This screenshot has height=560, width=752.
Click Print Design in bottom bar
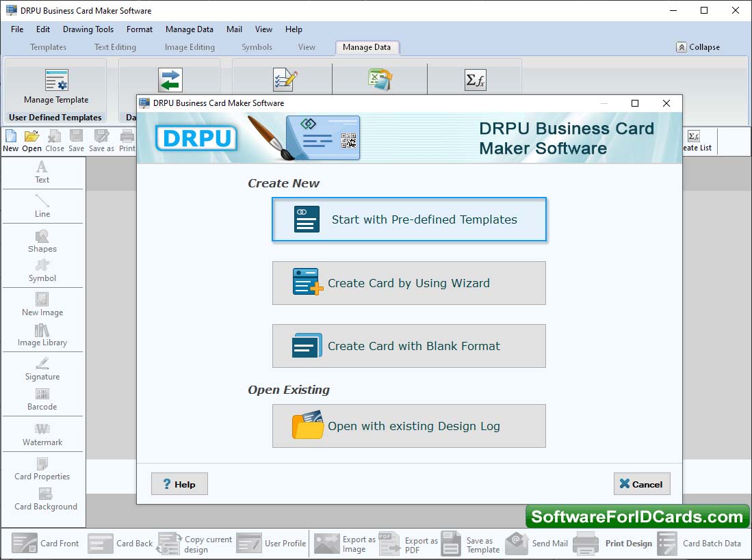(612, 543)
